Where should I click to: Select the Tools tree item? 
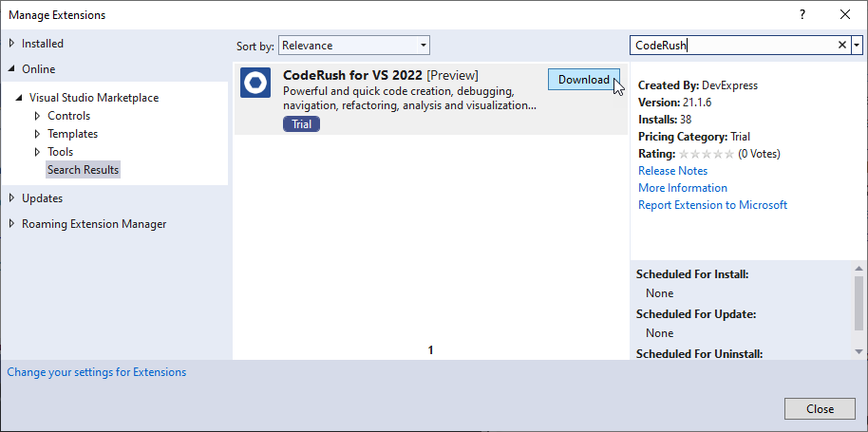point(61,152)
